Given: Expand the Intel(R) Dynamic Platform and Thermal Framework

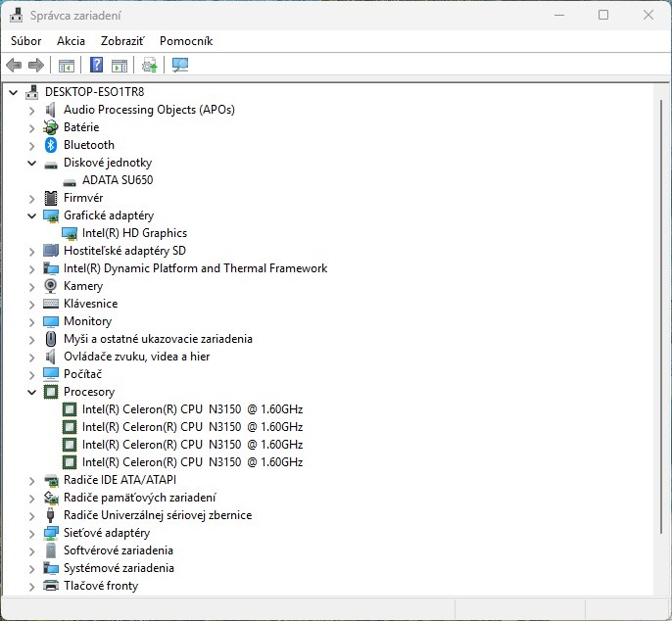Looking at the screenshot, I should pos(31,268).
